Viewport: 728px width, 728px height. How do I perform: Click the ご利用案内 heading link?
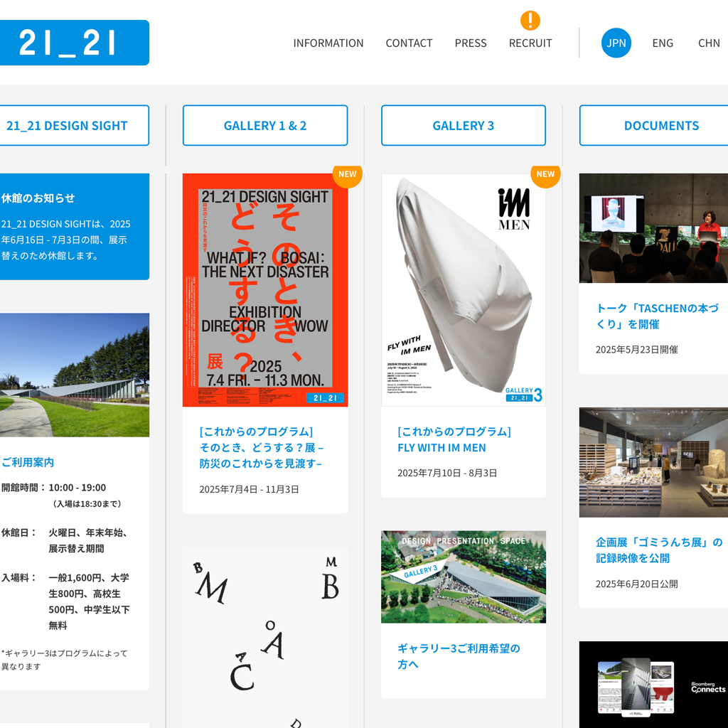[x=28, y=462]
